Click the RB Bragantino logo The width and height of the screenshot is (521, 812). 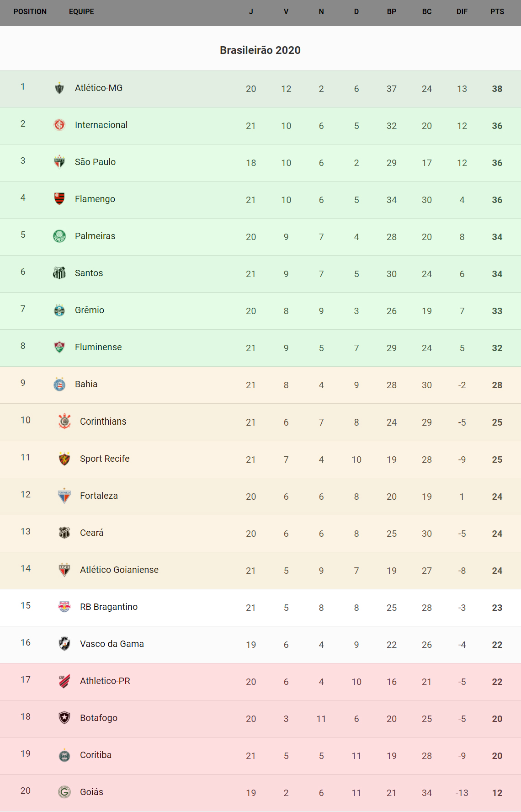click(x=64, y=607)
